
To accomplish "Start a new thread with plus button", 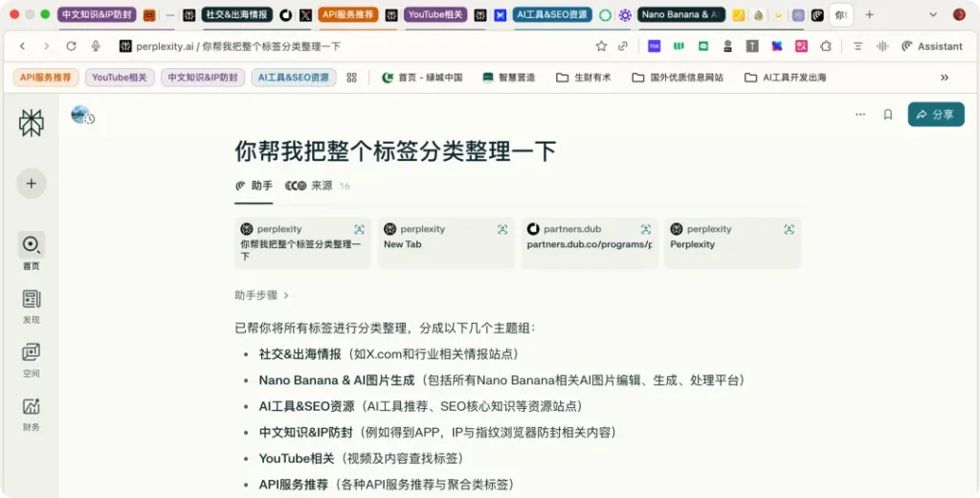I will 32,183.
